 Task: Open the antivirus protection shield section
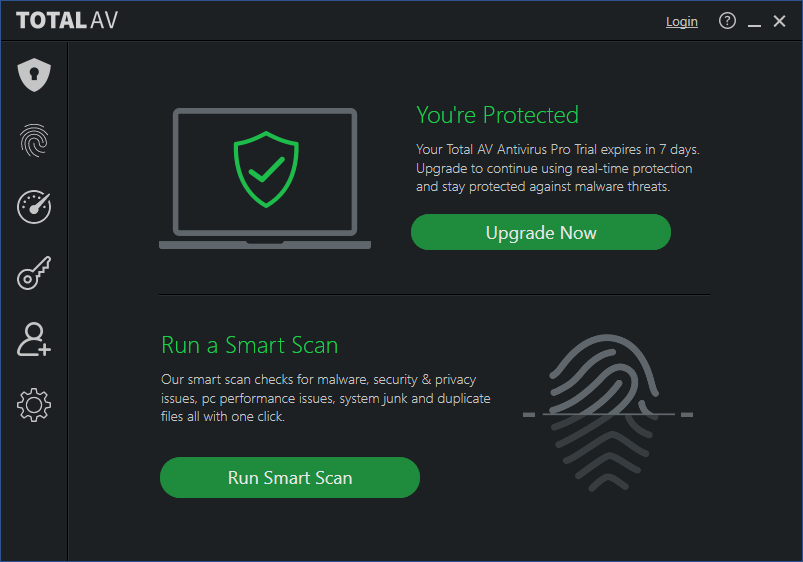click(34, 75)
